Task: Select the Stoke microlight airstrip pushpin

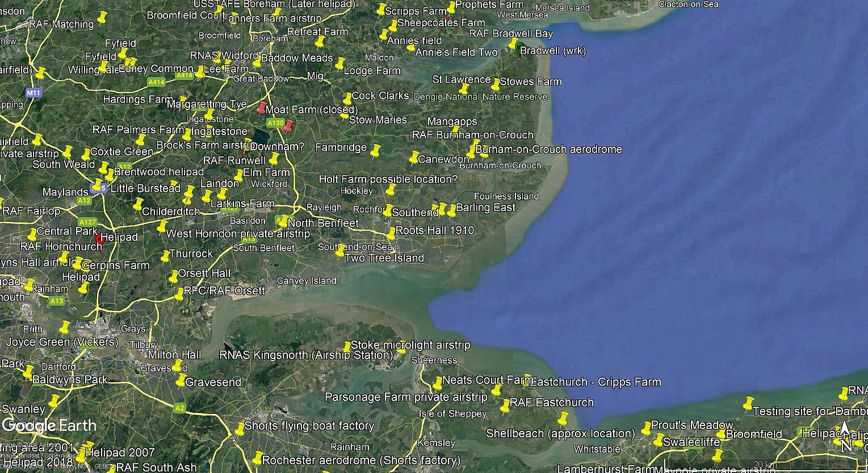Action: (x=347, y=347)
